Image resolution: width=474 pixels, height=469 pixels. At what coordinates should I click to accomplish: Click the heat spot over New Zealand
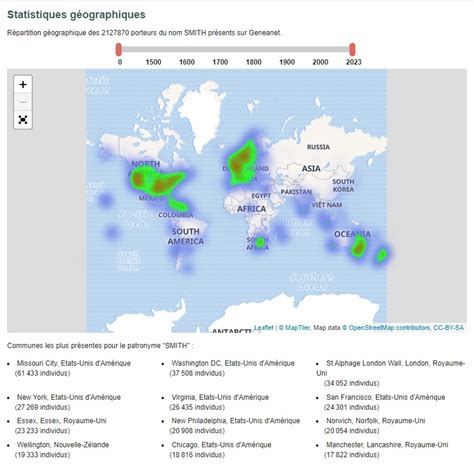[x=382, y=255]
